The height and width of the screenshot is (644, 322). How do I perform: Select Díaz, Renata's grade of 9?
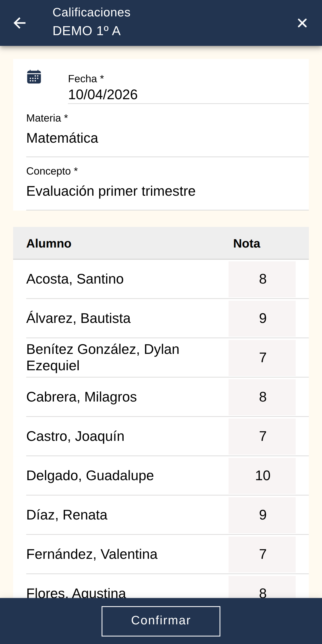pyautogui.click(x=262, y=515)
